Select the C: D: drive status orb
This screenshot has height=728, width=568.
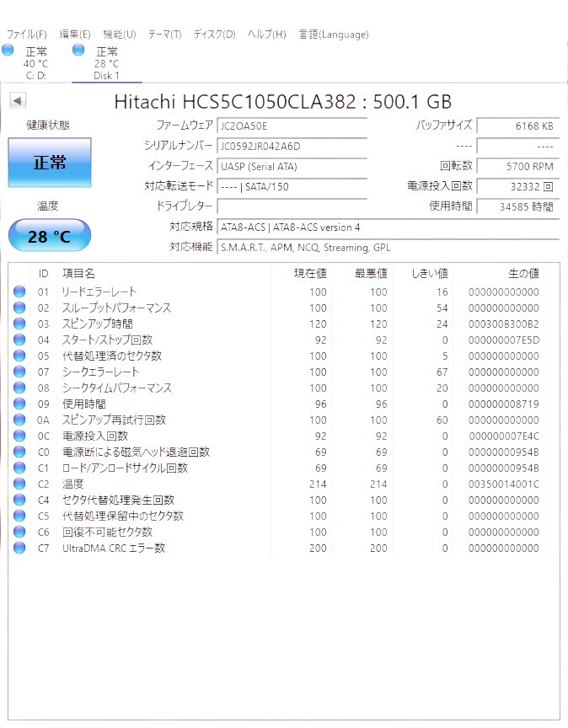click(8, 50)
